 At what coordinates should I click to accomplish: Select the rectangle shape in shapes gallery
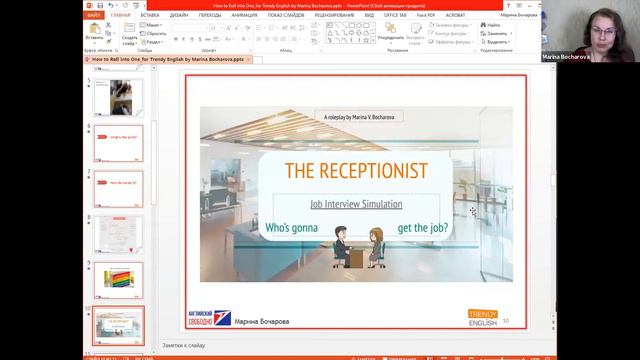(351, 25)
